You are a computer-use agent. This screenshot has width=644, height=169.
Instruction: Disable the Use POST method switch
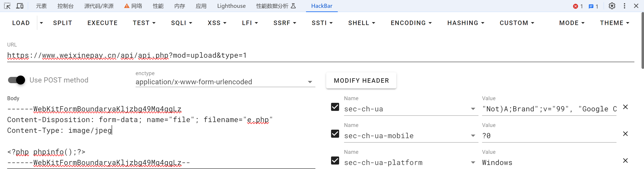[17, 80]
